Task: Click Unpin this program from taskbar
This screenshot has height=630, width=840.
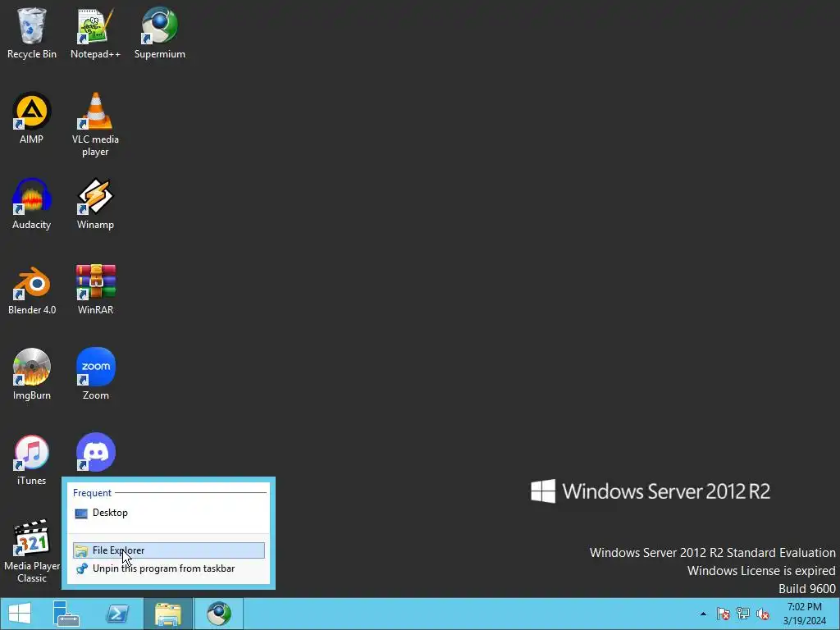Action: [169, 568]
